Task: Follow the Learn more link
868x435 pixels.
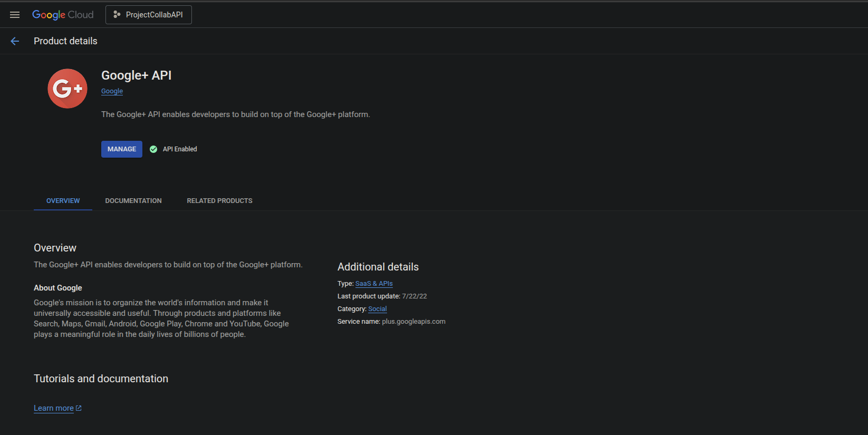Action: (x=54, y=408)
